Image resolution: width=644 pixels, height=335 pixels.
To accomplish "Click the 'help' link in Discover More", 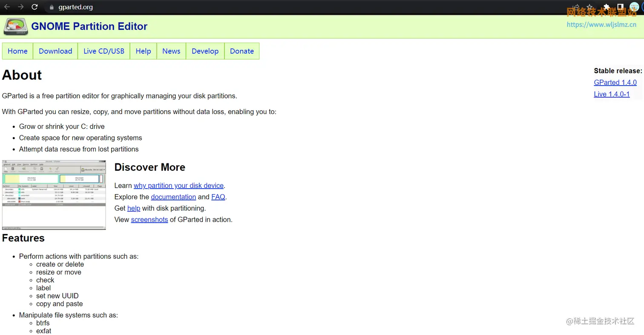I will (x=134, y=209).
